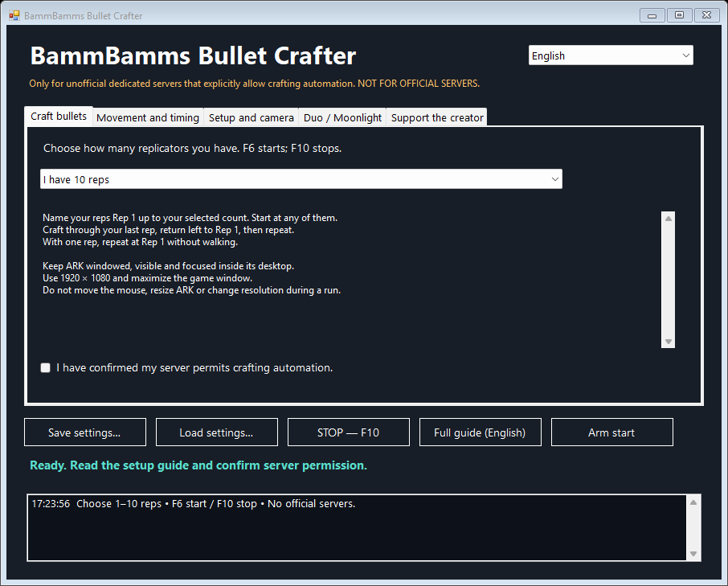Click the instructions box scroll up arrow

668,218
